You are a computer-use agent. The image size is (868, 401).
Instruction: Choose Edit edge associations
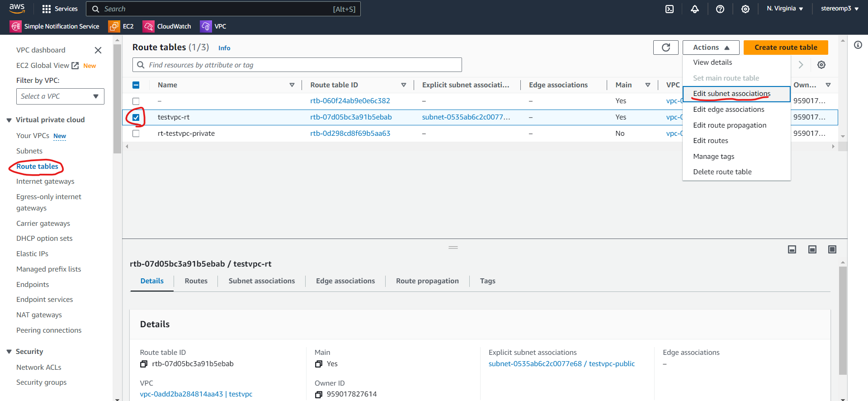tap(736, 110)
